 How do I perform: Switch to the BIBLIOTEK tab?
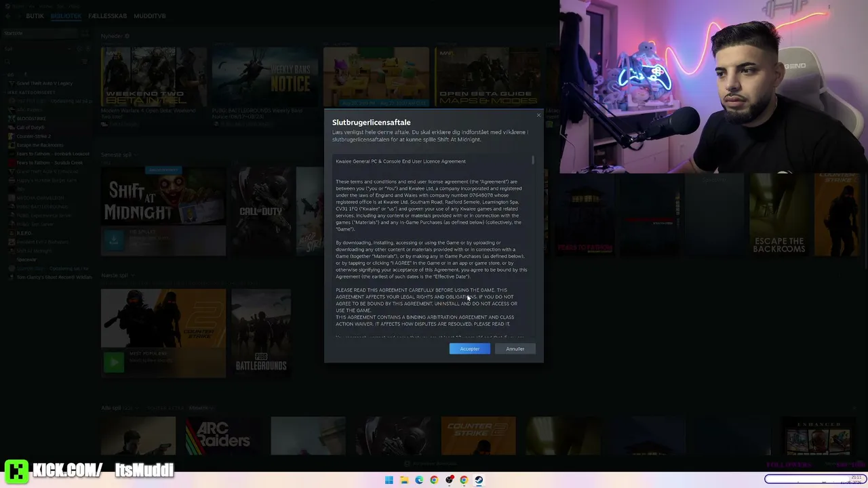coord(66,16)
